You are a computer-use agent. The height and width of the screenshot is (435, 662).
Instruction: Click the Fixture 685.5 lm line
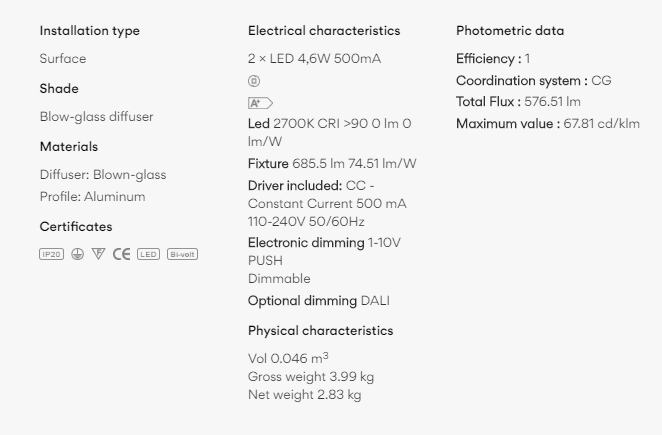pos(332,163)
